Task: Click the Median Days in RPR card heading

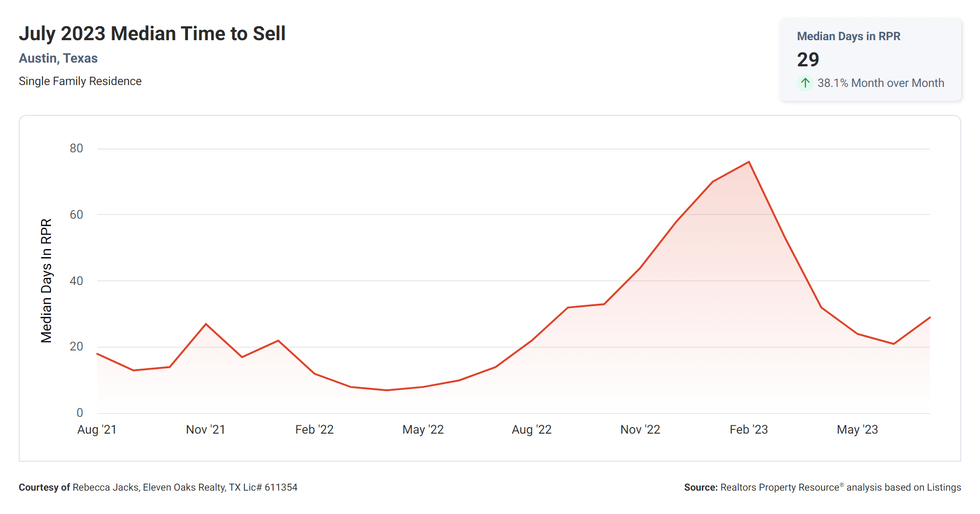Action: [848, 36]
